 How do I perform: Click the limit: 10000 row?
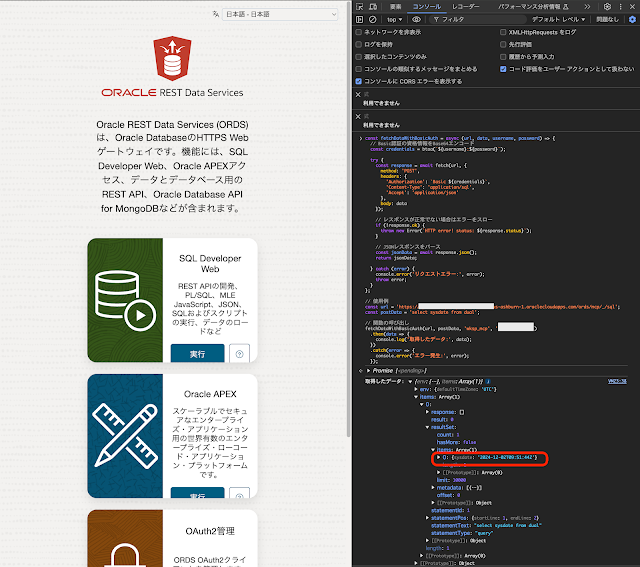(451, 480)
